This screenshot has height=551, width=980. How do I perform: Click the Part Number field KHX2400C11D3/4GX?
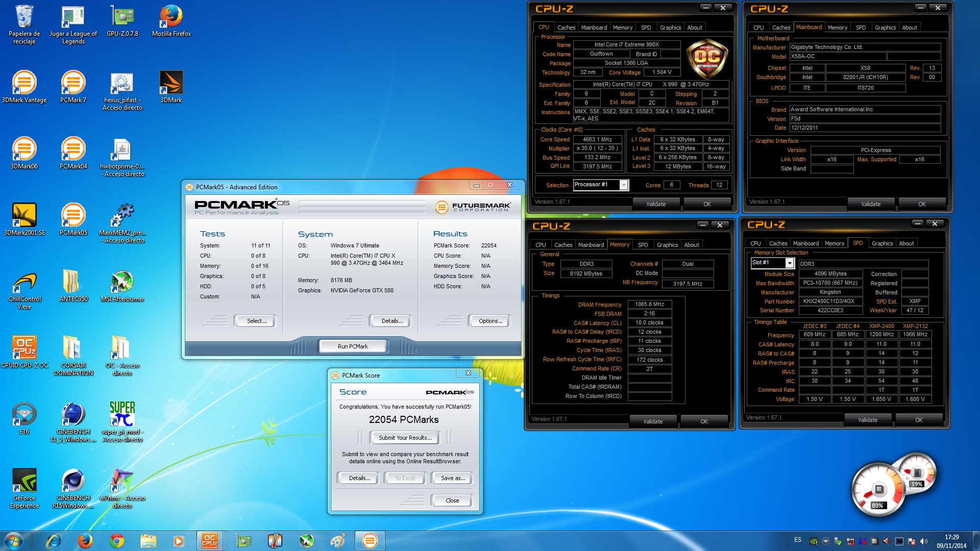830,301
